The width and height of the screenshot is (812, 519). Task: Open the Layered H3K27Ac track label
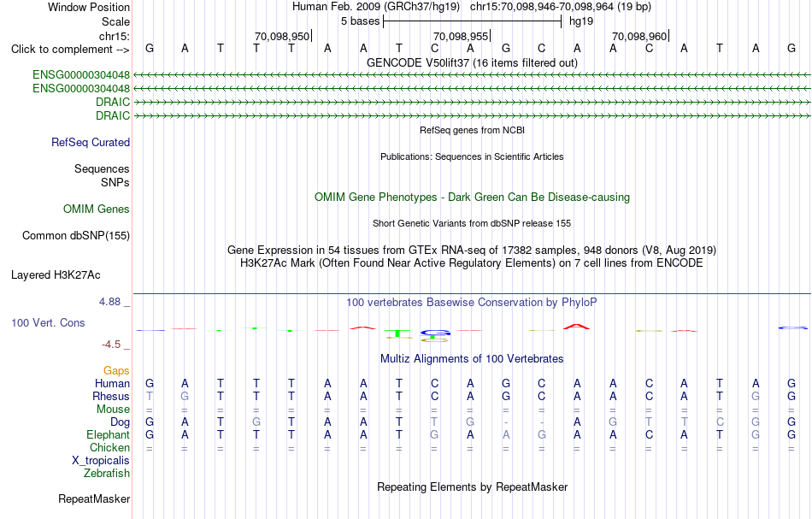[x=56, y=275]
